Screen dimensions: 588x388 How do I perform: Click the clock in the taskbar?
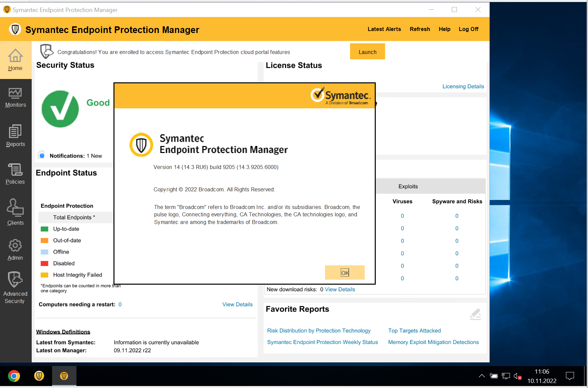[x=542, y=376]
